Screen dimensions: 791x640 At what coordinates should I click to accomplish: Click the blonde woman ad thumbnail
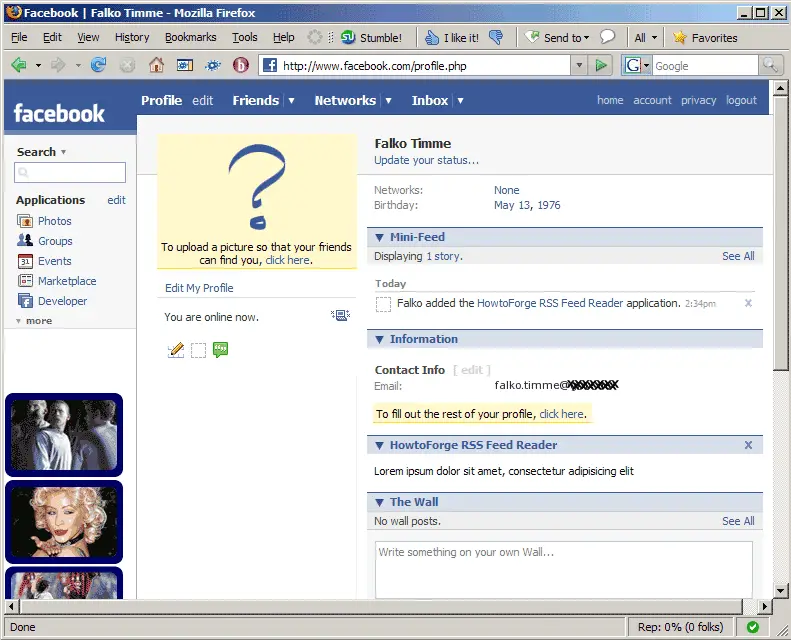(x=64, y=521)
